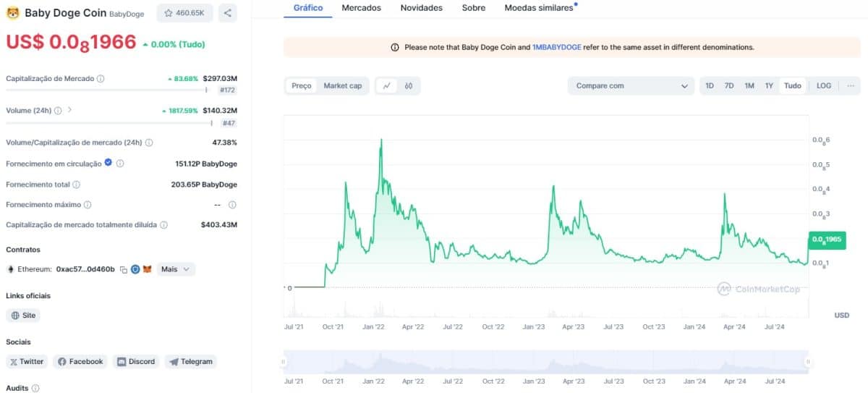Image resolution: width=868 pixels, height=393 pixels.
Task: Switch to candlestick chart view icon
Action: tap(409, 85)
